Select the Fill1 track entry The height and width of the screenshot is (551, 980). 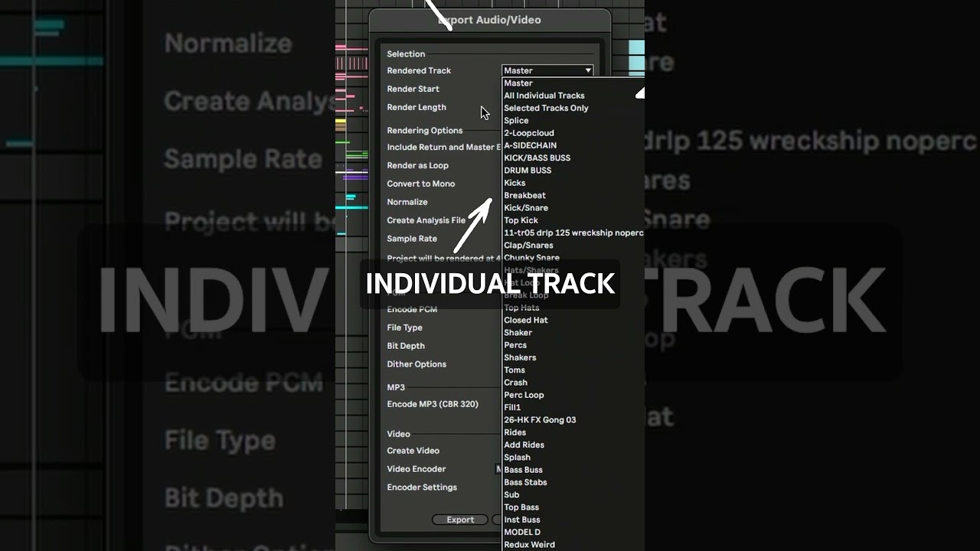click(x=512, y=407)
